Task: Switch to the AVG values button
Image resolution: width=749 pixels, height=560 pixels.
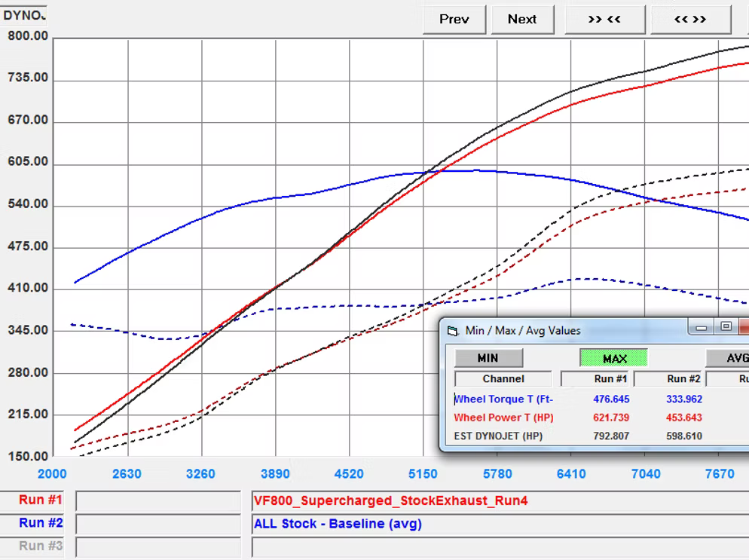Action: 729,358
